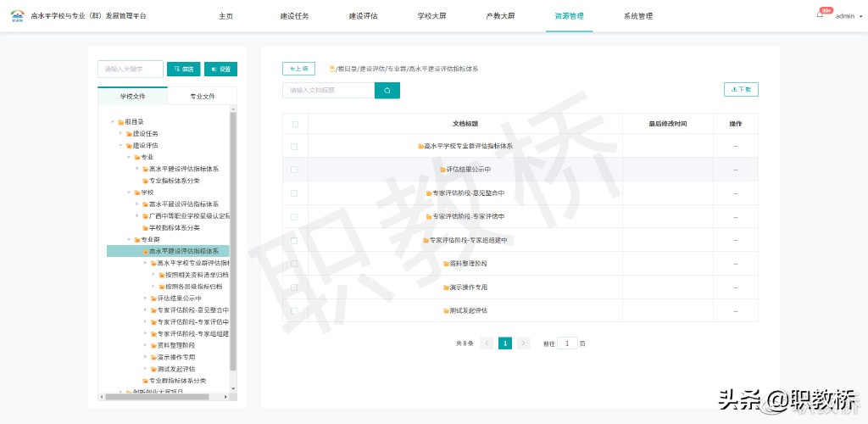The height and width of the screenshot is (424, 868).
Task: Click the tree horizontal scrollbar right arrow
Action: (x=225, y=396)
